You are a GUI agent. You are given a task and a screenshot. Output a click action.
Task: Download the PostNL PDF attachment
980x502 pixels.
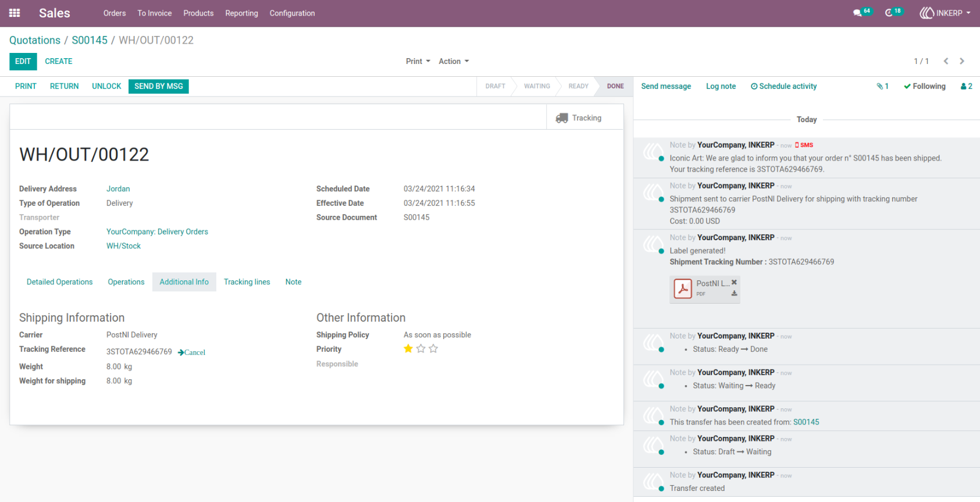(735, 293)
